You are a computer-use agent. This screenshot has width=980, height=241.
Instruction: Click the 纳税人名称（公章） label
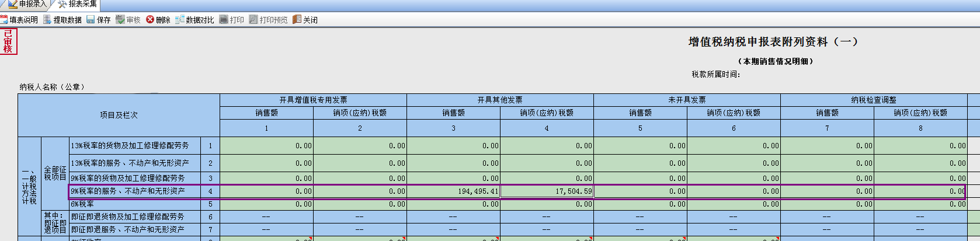[x=53, y=87]
